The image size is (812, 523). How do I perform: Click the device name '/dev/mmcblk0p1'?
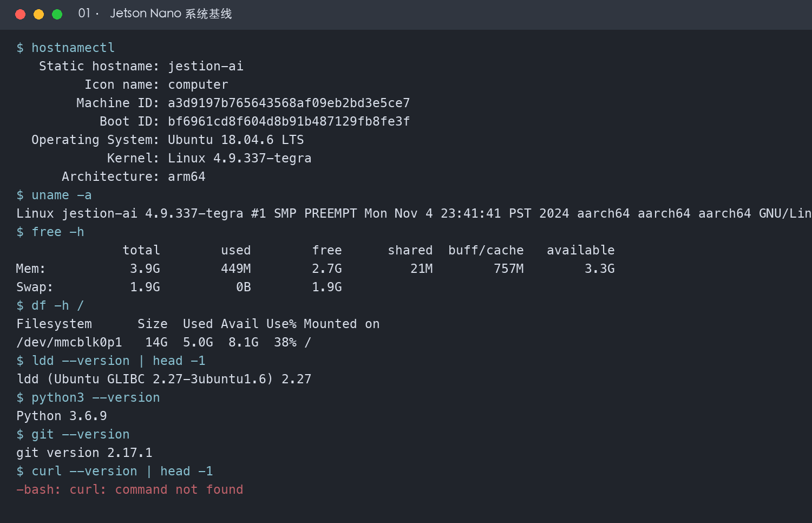69,342
